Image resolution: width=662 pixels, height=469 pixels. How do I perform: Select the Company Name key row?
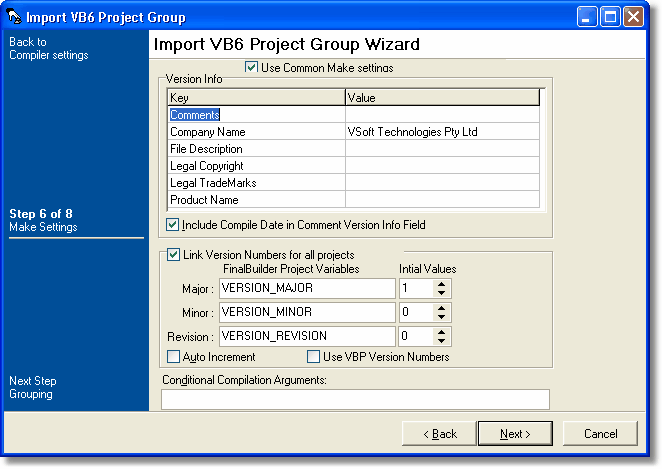pos(257,132)
